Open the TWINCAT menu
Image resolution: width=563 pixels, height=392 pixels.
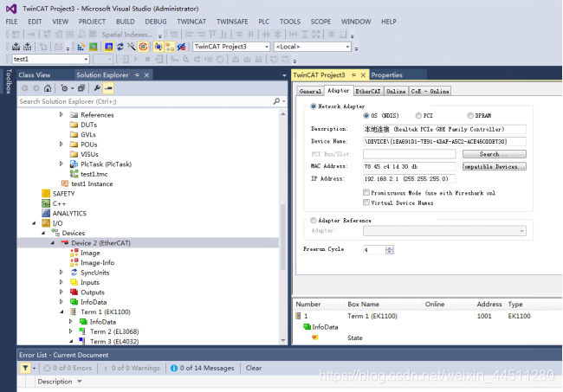click(x=191, y=22)
